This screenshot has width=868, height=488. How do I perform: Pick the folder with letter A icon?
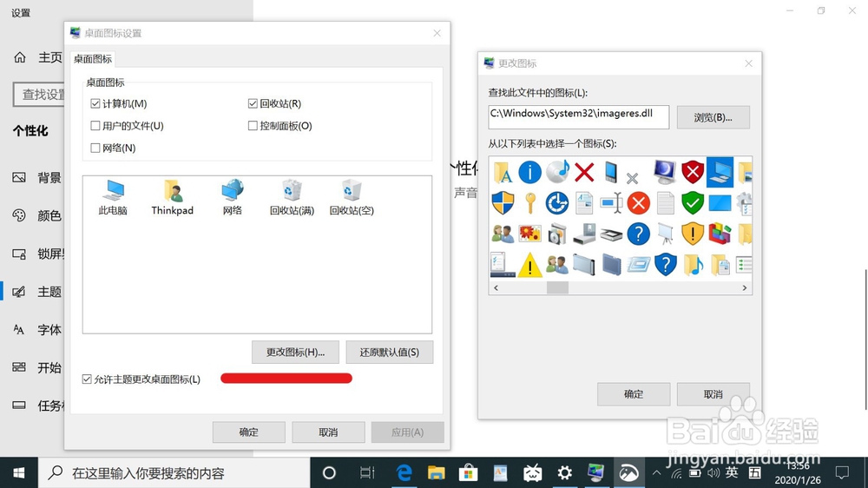[x=503, y=172]
